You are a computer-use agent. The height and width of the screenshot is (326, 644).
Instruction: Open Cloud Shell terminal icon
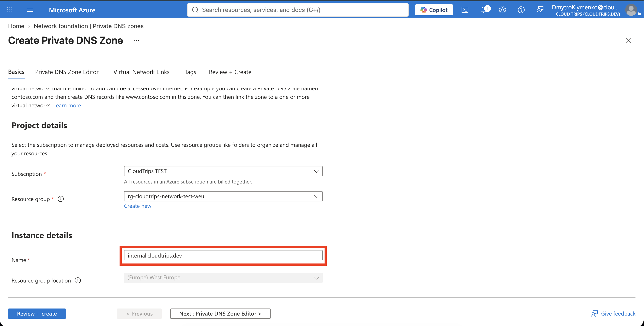(x=465, y=10)
